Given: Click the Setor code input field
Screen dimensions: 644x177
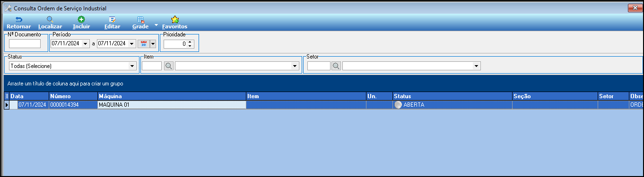Looking at the screenshot, I should (319, 66).
